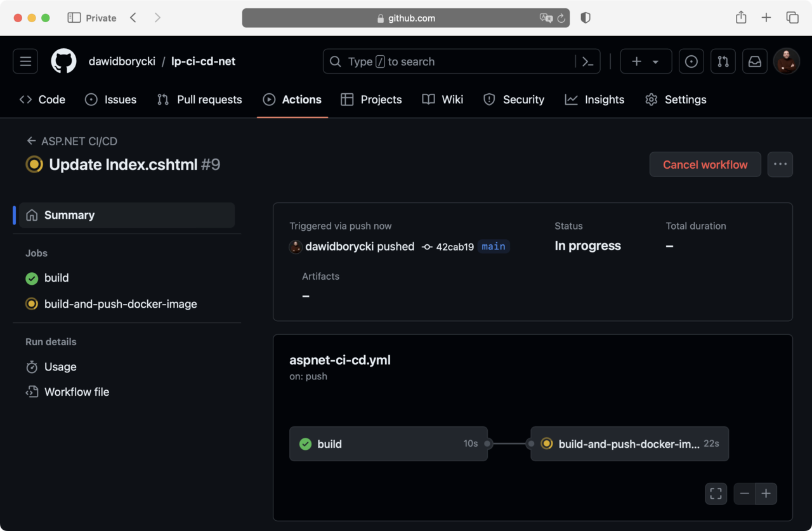Open the notifications inbox icon
The image size is (812, 531).
click(x=754, y=62)
